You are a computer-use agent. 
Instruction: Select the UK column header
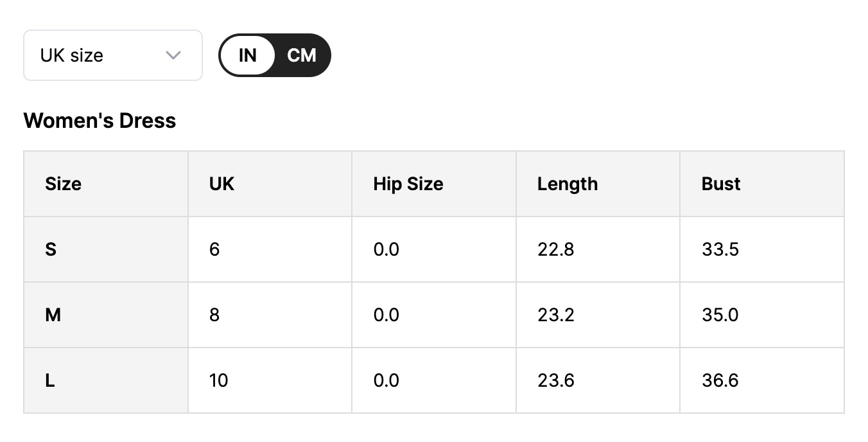[221, 184]
